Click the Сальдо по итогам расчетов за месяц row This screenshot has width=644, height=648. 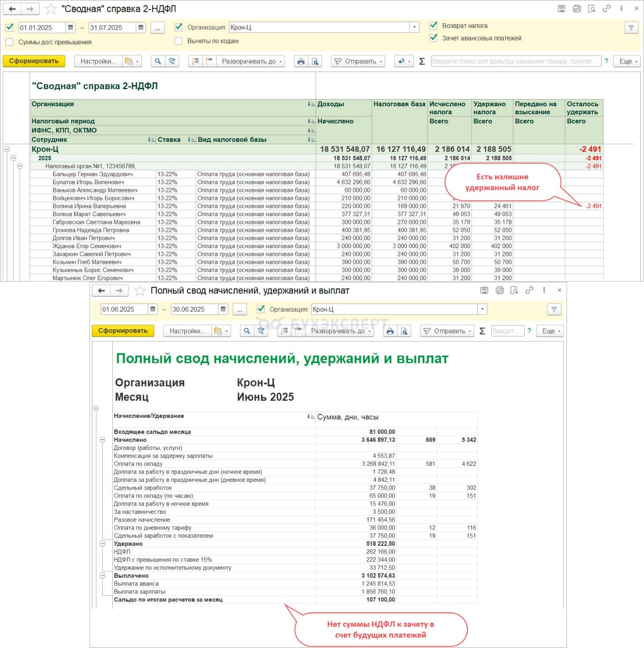[295, 600]
